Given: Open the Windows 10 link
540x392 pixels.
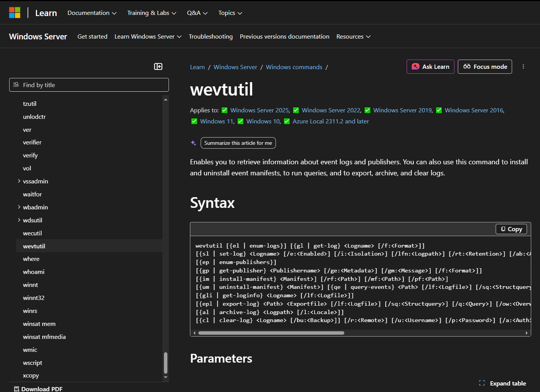Looking at the screenshot, I should pyautogui.click(x=263, y=121).
